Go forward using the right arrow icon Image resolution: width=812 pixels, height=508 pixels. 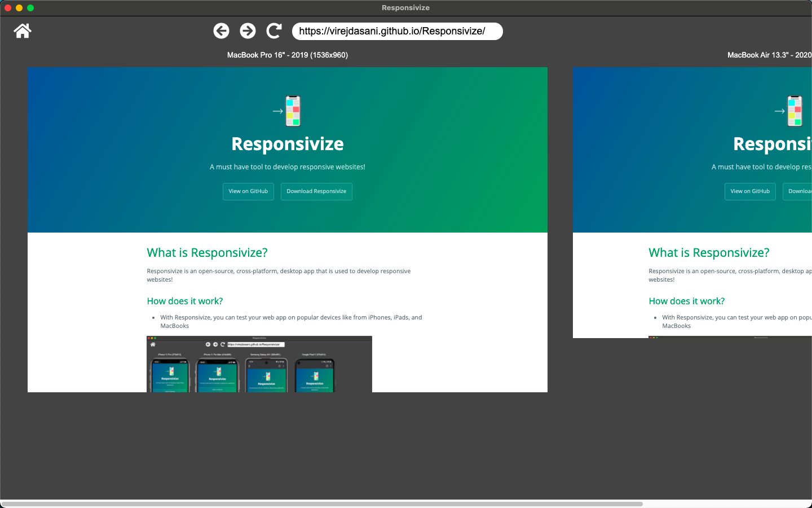(x=248, y=31)
